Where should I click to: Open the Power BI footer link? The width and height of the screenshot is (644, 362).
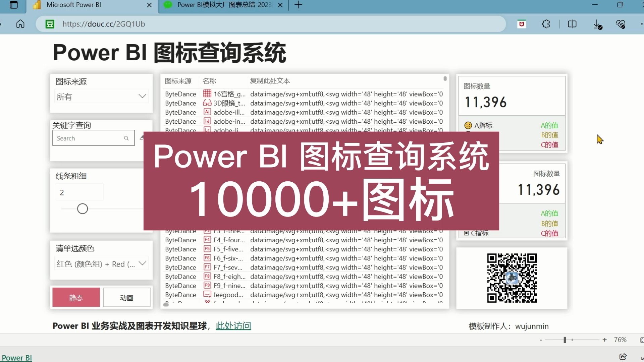(17, 358)
